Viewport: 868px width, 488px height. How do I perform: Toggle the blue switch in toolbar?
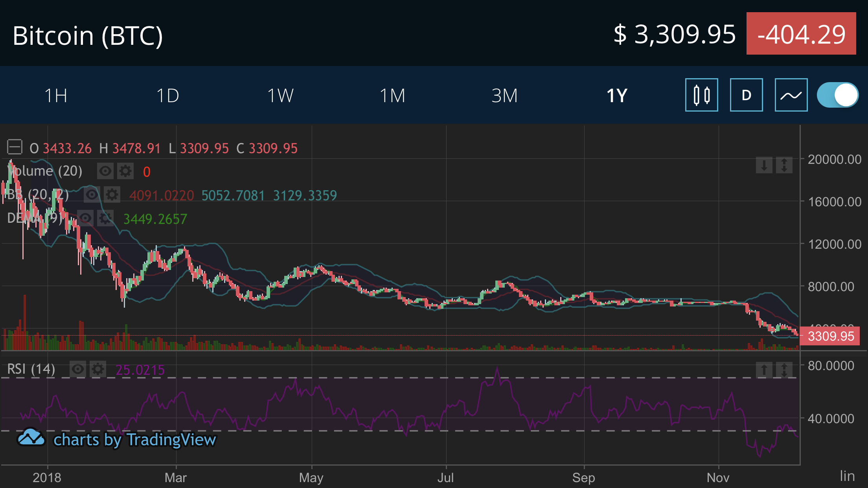click(x=837, y=95)
